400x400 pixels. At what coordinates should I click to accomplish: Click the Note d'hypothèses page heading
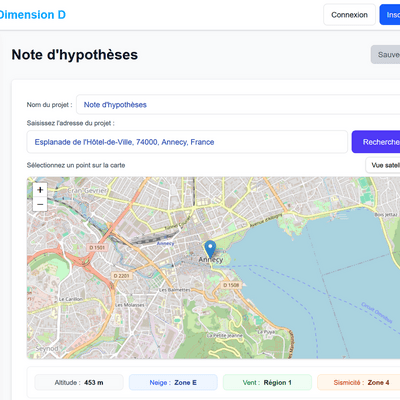point(75,55)
